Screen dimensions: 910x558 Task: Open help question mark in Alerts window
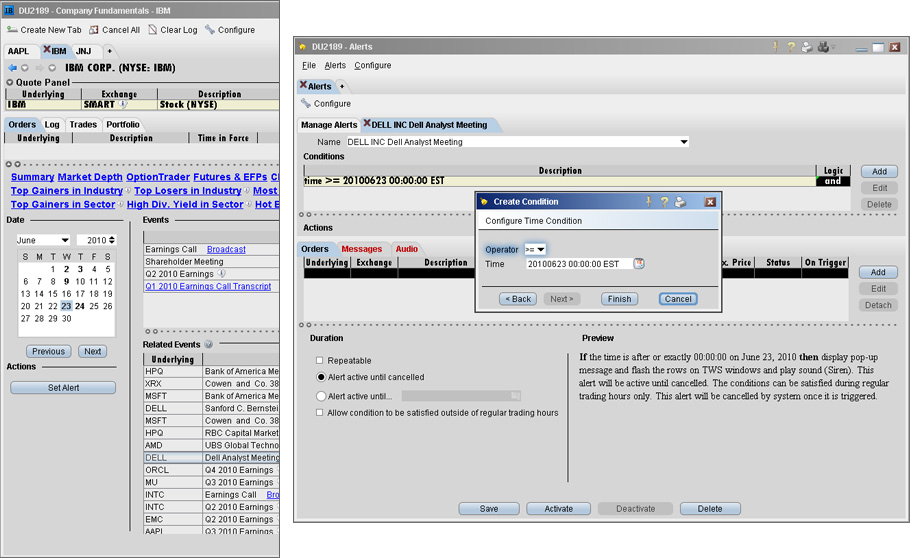(790, 47)
